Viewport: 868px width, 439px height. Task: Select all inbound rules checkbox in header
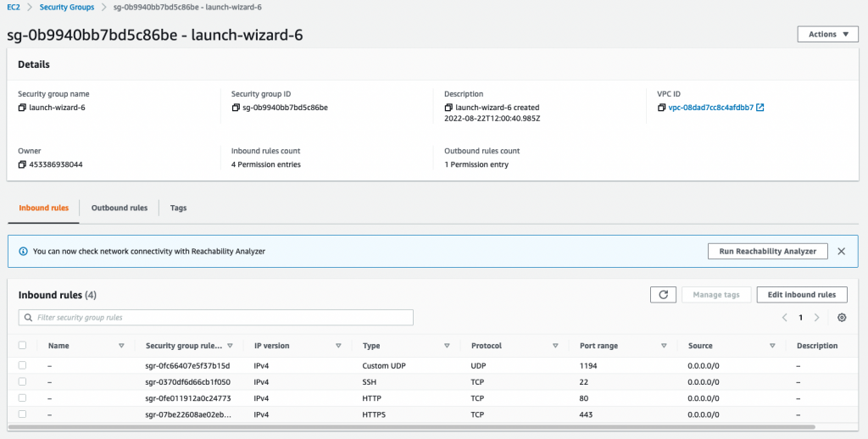22,346
